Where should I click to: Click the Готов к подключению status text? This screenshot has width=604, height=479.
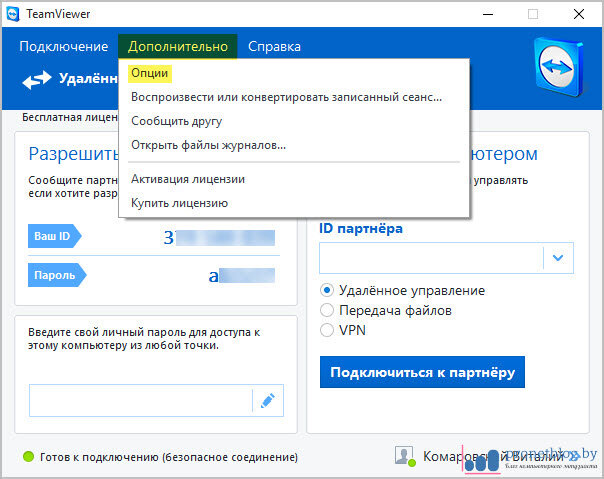click(x=169, y=457)
